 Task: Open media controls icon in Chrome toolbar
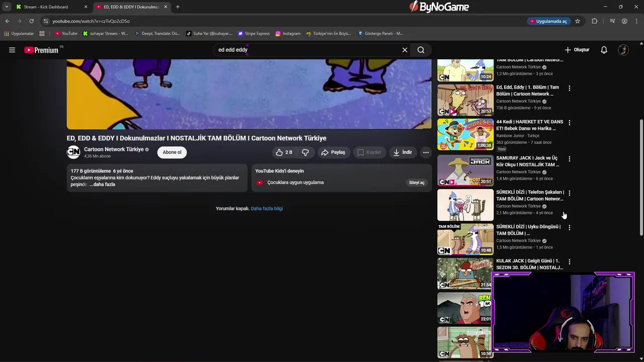(612, 21)
